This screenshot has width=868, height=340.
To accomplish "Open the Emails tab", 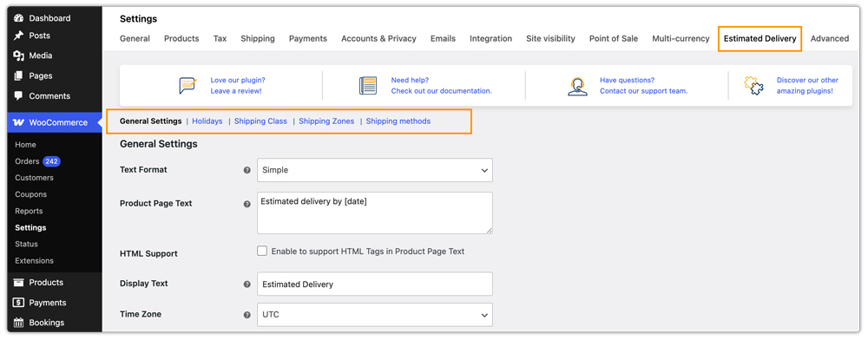I will tap(443, 39).
